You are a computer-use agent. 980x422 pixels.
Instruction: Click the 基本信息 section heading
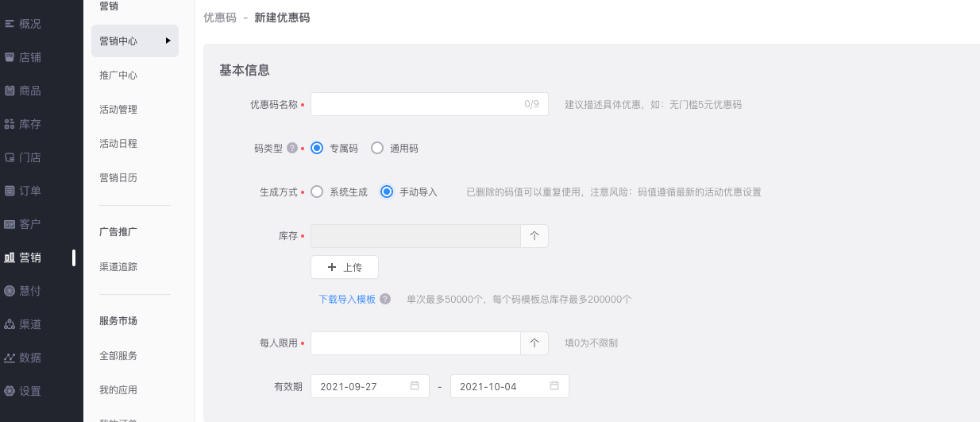click(245, 70)
